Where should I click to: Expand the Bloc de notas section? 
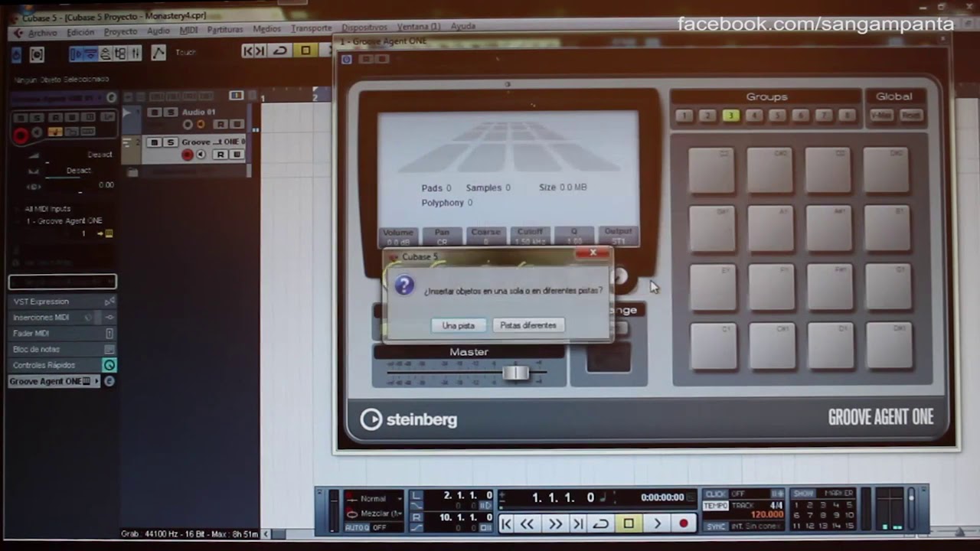coord(63,349)
